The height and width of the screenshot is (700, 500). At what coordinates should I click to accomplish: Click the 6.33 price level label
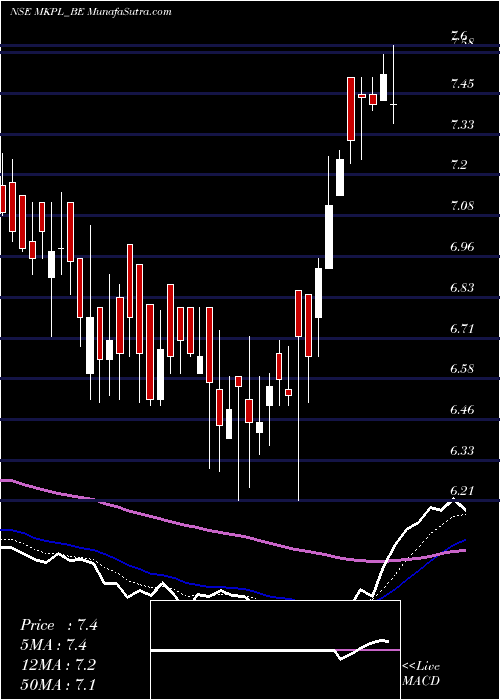click(x=462, y=450)
